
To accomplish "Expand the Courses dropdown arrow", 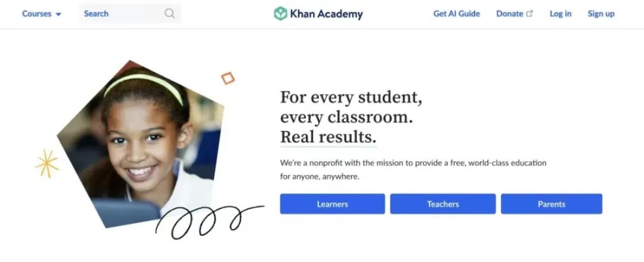I will 58,14.
